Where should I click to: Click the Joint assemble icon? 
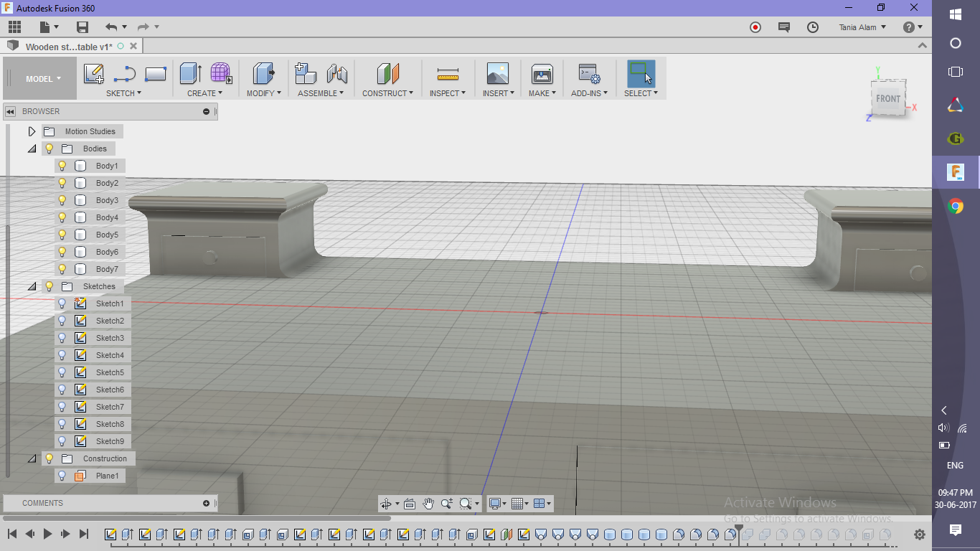[x=337, y=74]
